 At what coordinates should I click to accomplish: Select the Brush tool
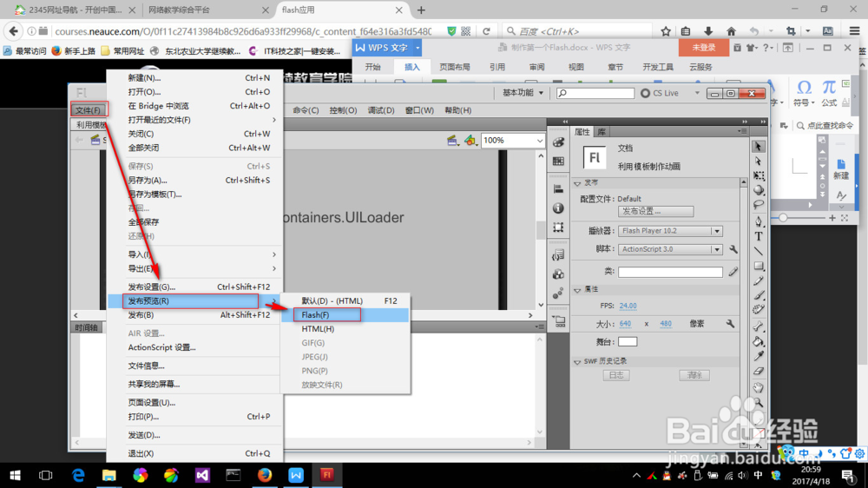pos(759,295)
